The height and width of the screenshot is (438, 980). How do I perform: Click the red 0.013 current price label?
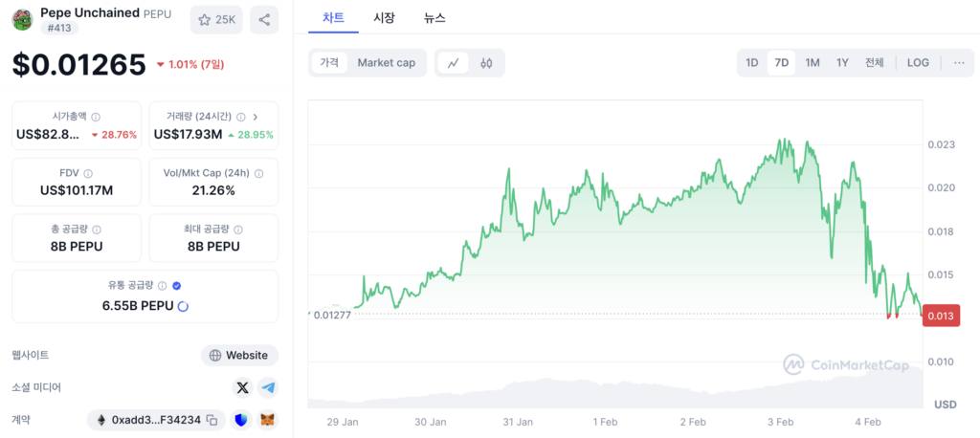(942, 317)
